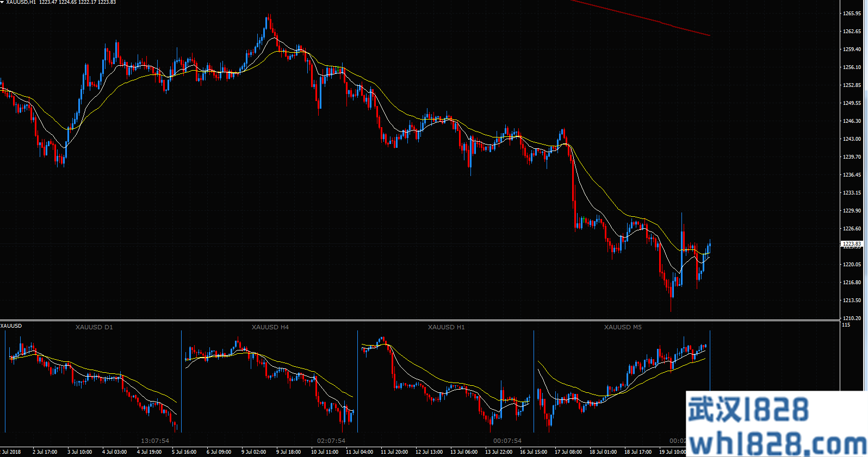Click the 2 Jul 17:00 time label
Screen dimensions: 868x457
coord(45,452)
